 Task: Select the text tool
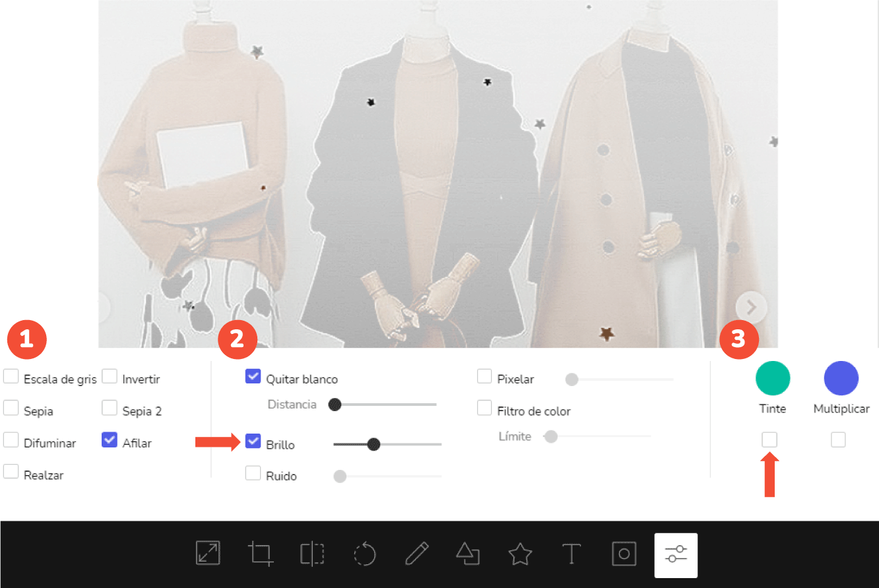pos(571,553)
